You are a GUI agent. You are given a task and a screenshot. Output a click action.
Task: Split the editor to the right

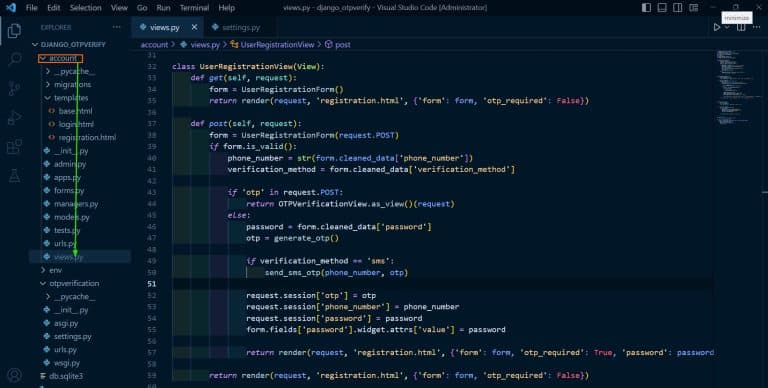(741, 27)
